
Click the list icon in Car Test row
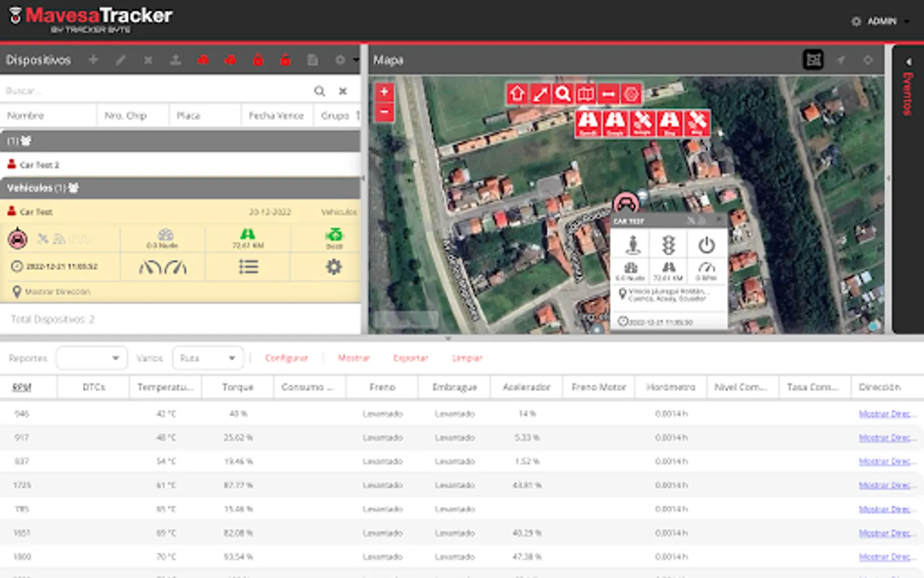tap(248, 267)
